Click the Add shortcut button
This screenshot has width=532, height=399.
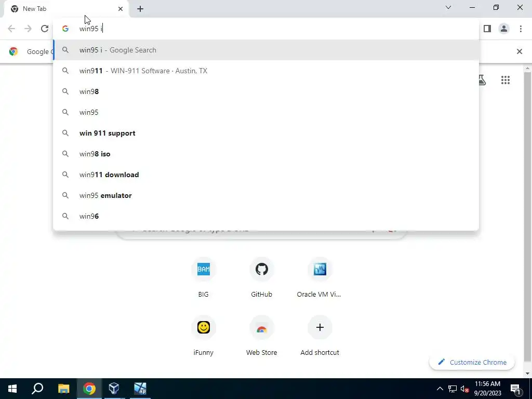click(320, 336)
